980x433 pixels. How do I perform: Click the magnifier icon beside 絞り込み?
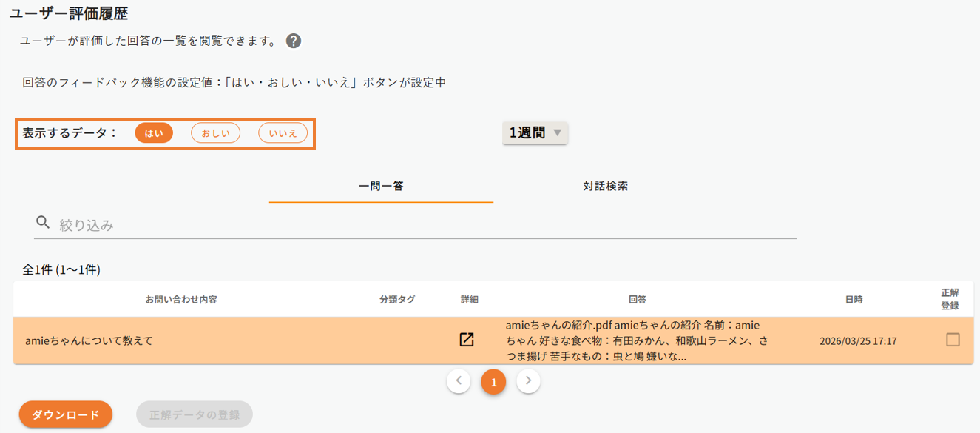click(x=43, y=223)
